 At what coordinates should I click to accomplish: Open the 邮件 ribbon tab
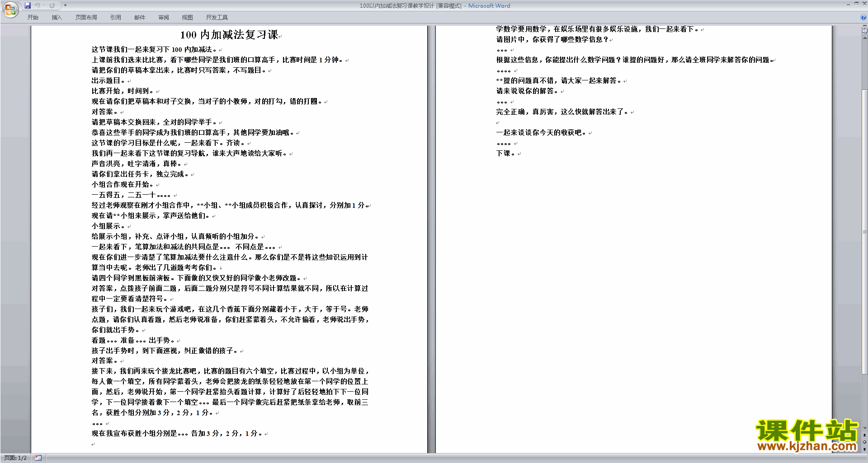(140, 17)
